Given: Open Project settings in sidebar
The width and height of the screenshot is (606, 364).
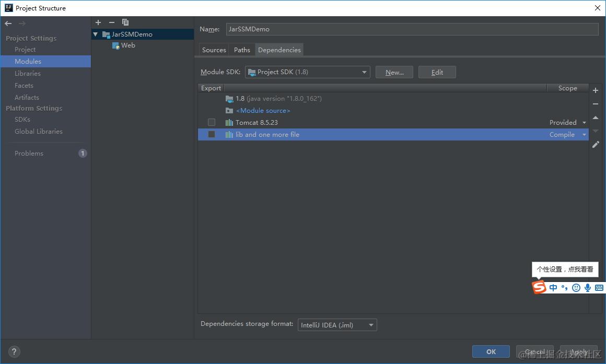Looking at the screenshot, I should click(x=25, y=50).
